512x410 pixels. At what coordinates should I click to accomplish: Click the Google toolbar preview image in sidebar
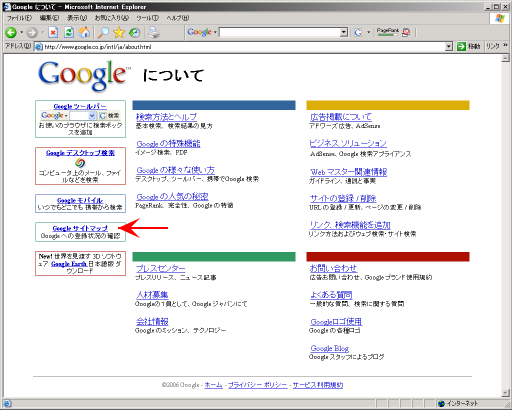click(80, 116)
